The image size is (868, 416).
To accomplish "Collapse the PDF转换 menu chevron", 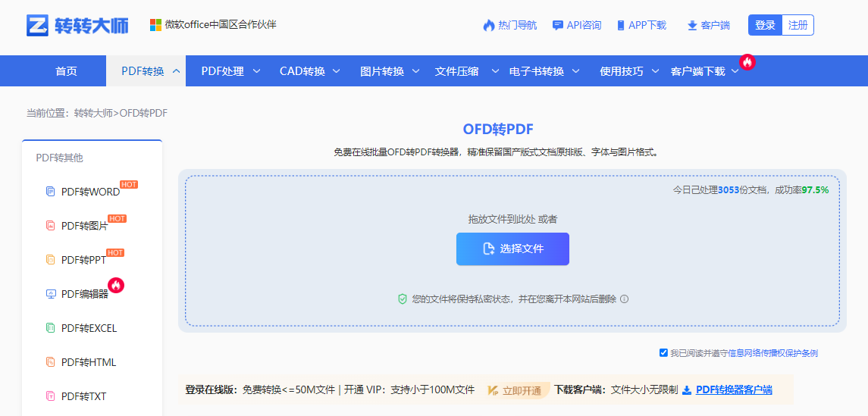I will 177,70.
